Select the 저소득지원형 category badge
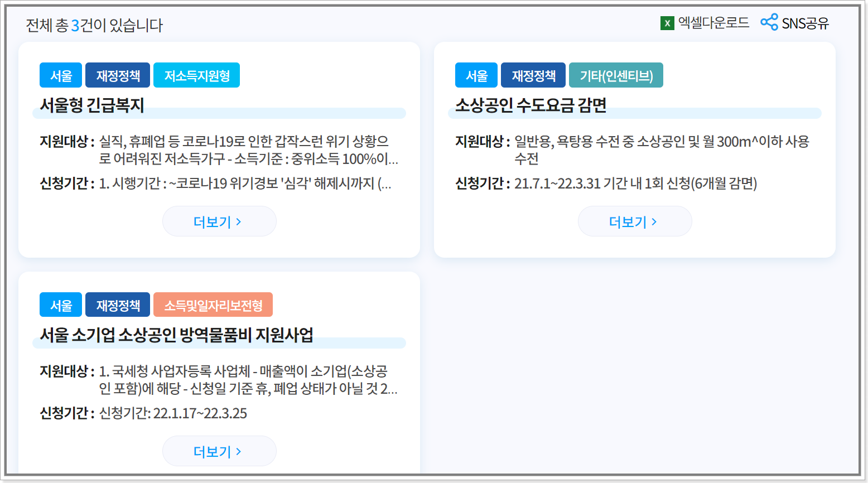Screen dimensions: 868x483 (196, 75)
